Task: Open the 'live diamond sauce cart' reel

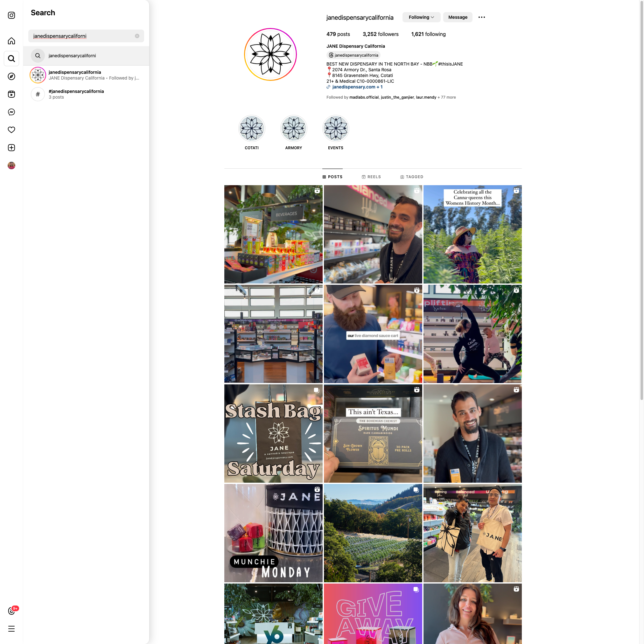Action: tap(373, 334)
